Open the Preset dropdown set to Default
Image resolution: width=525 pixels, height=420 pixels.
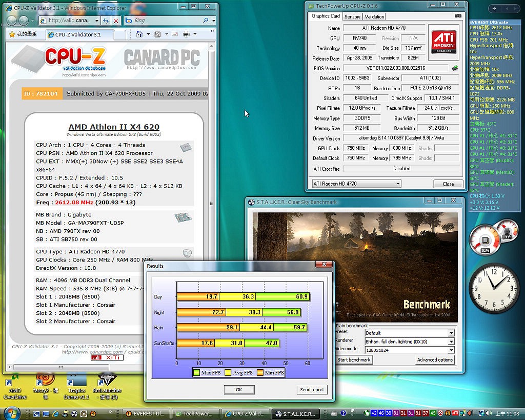tap(409, 333)
